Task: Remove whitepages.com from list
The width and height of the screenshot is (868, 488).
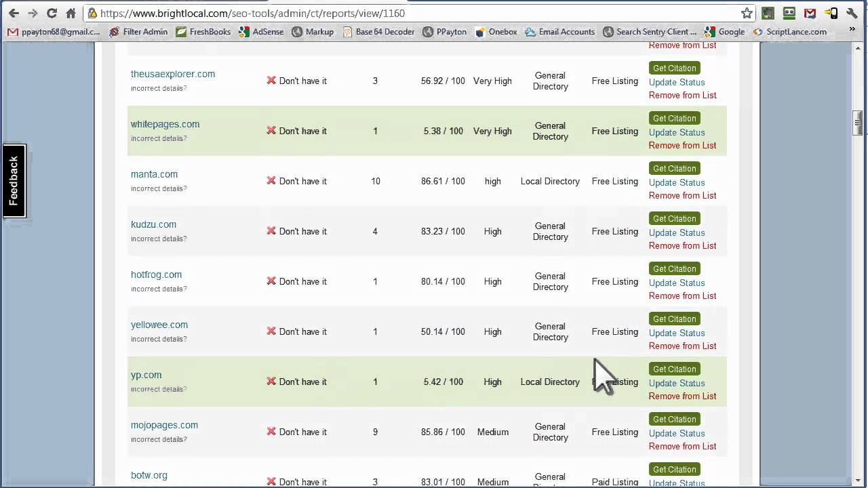Action: (682, 145)
